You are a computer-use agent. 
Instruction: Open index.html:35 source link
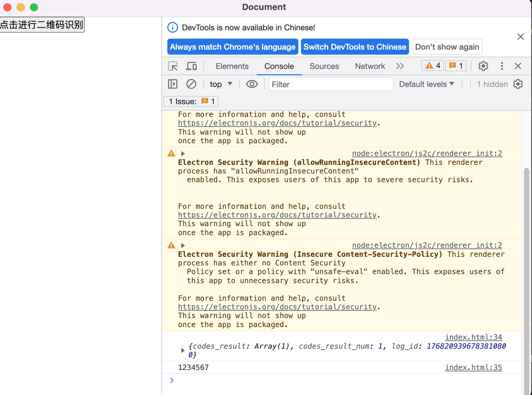point(473,367)
